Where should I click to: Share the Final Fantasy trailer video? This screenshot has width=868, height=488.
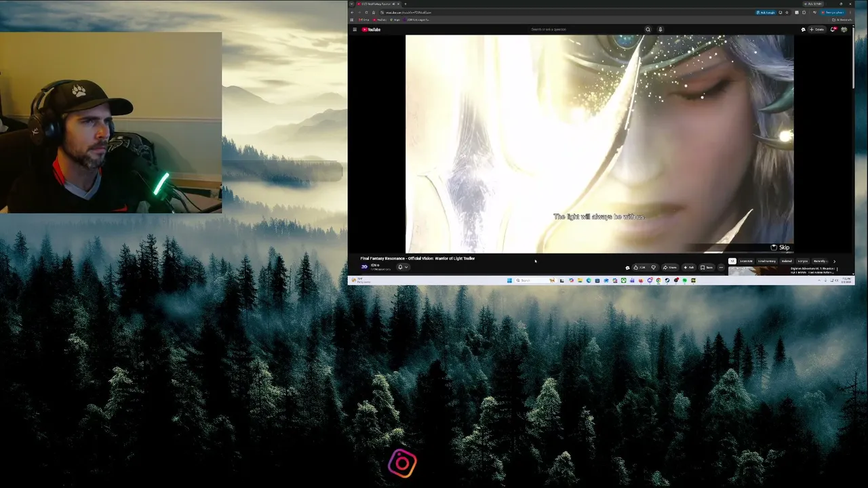[670, 267]
